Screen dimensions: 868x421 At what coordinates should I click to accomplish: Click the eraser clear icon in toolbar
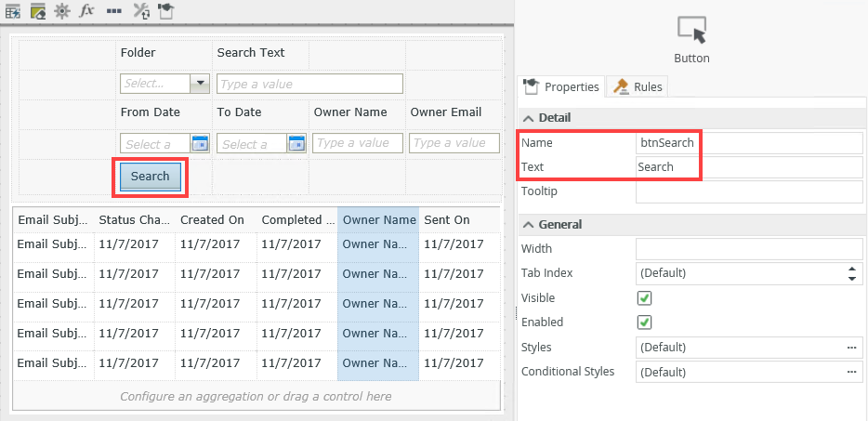pyautogui.click(x=38, y=11)
